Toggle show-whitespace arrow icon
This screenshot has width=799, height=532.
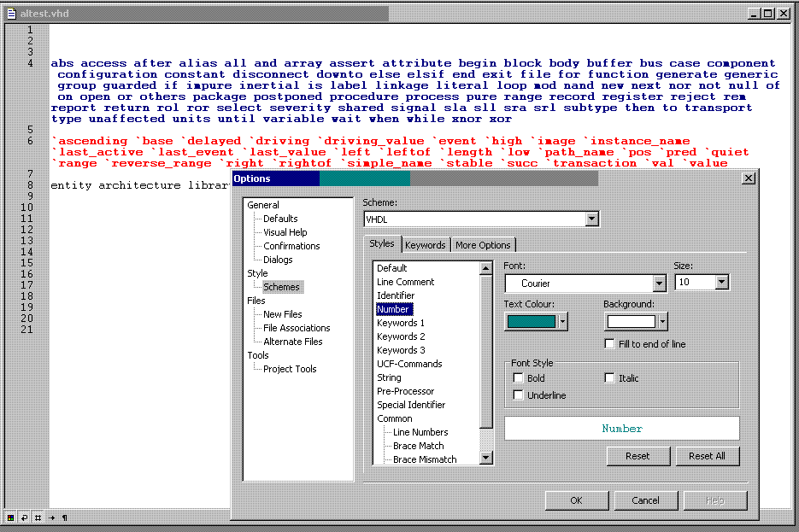pyautogui.click(x=51, y=517)
